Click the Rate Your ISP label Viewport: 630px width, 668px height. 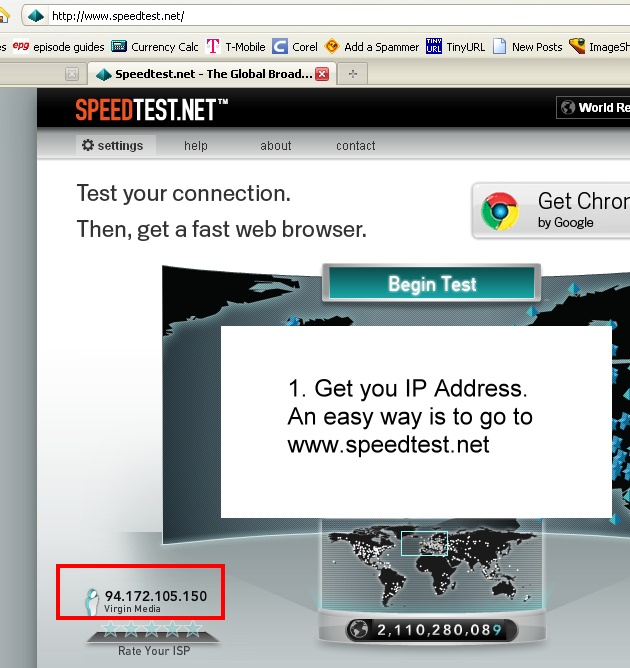pos(154,651)
